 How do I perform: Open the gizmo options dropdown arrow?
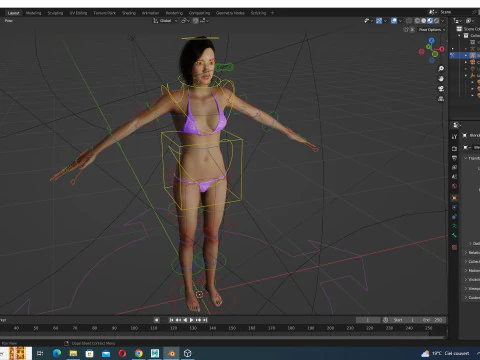click(385, 21)
